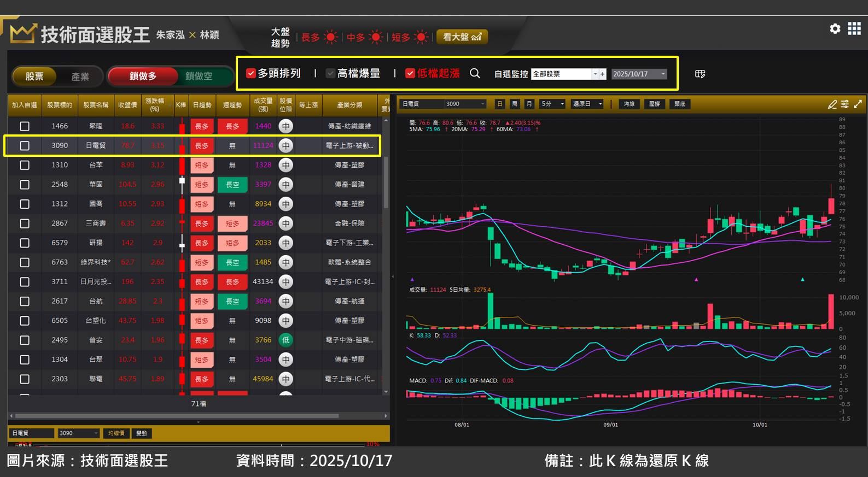Select the 鎖做空 mode tab
The image size is (868, 477).
tap(199, 76)
